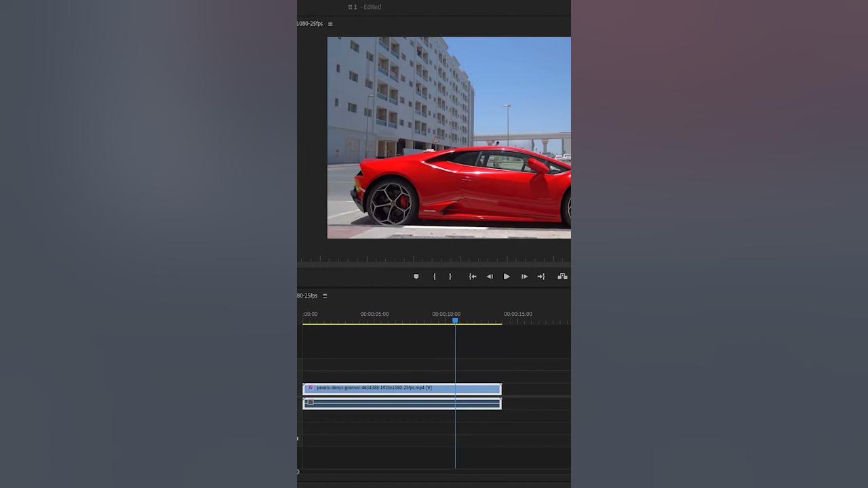Click the blue timeline playhead handle
The width and height of the screenshot is (868, 488).
(455, 320)
